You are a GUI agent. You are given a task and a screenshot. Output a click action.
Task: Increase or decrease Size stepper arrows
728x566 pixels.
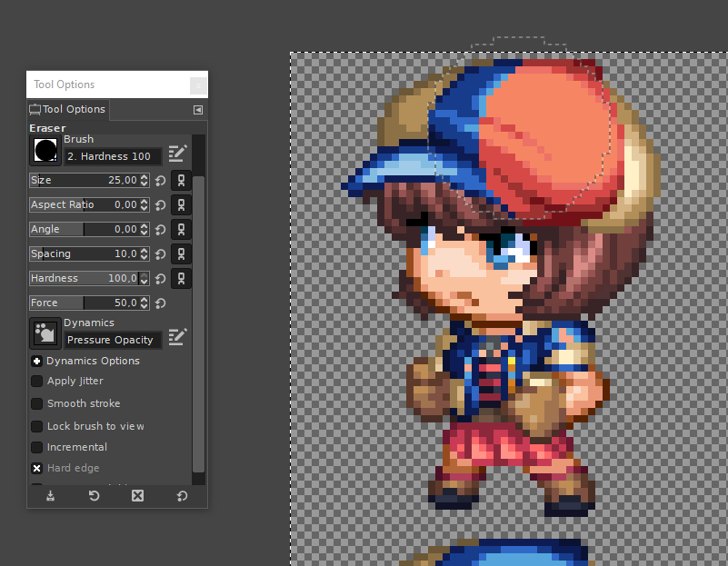tap(145, 180)
